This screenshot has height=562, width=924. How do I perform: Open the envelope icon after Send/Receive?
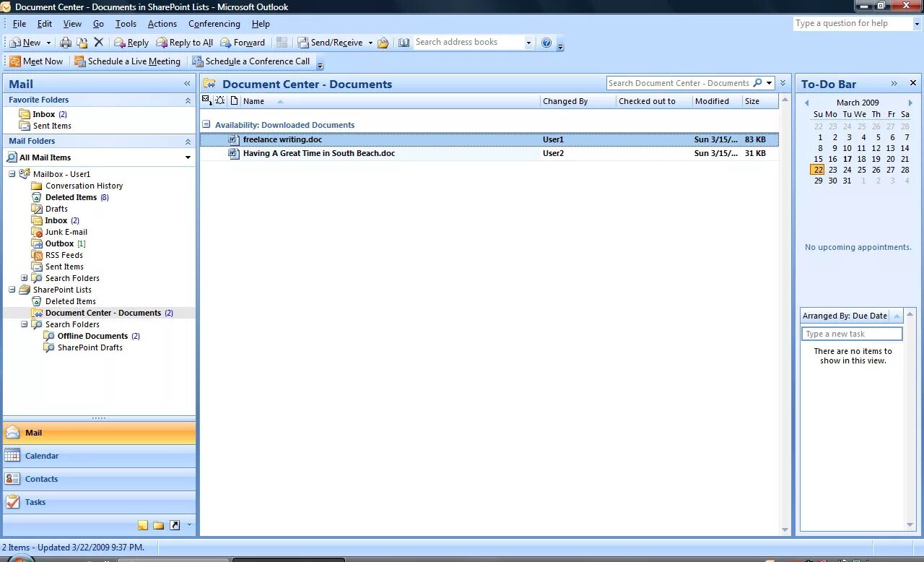click(383, 43)
